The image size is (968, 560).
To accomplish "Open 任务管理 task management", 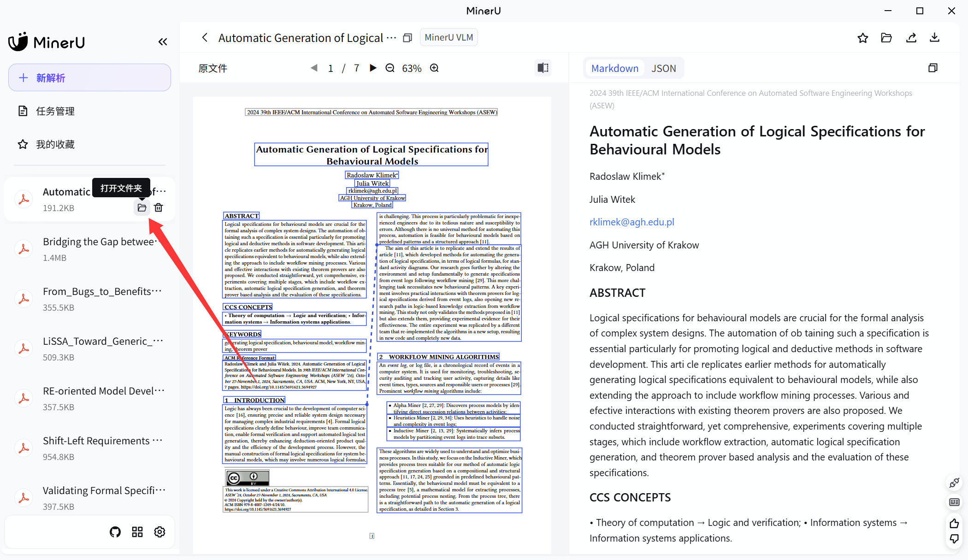I will [55, 111].
